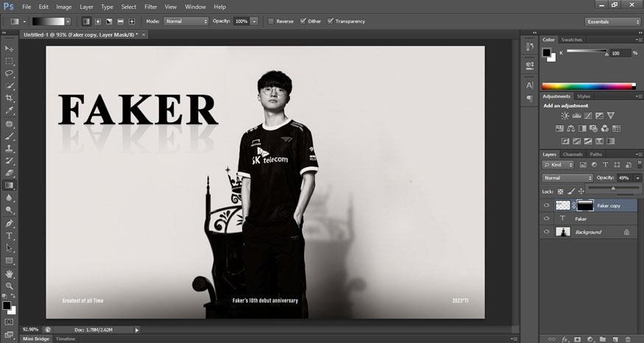
Task: Select the Lasso tool
Action: point(9,73)
